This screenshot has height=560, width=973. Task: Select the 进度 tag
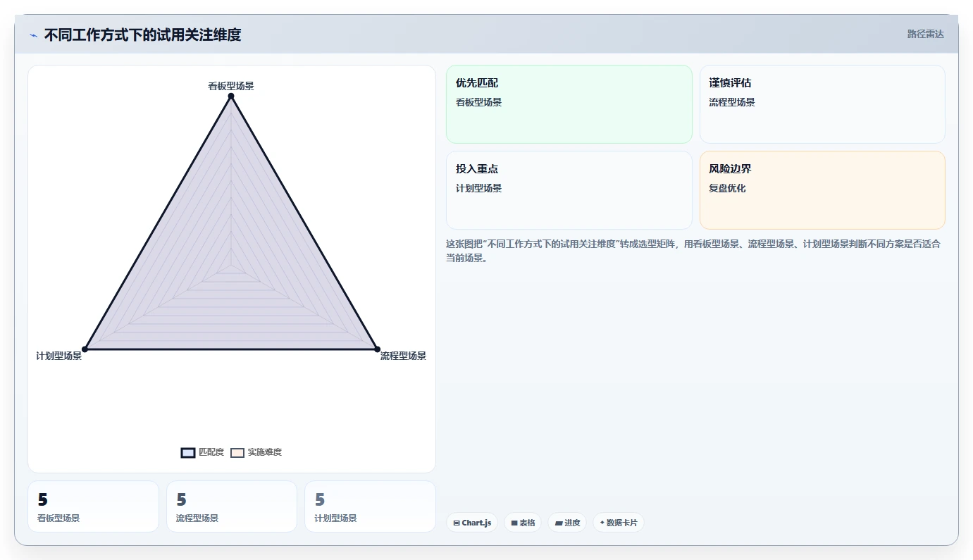point(567,523)
